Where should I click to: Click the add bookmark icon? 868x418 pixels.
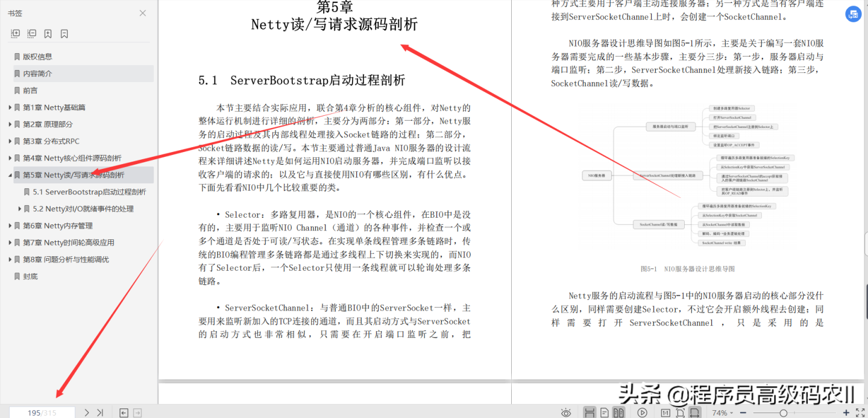(x=48, y=34)
